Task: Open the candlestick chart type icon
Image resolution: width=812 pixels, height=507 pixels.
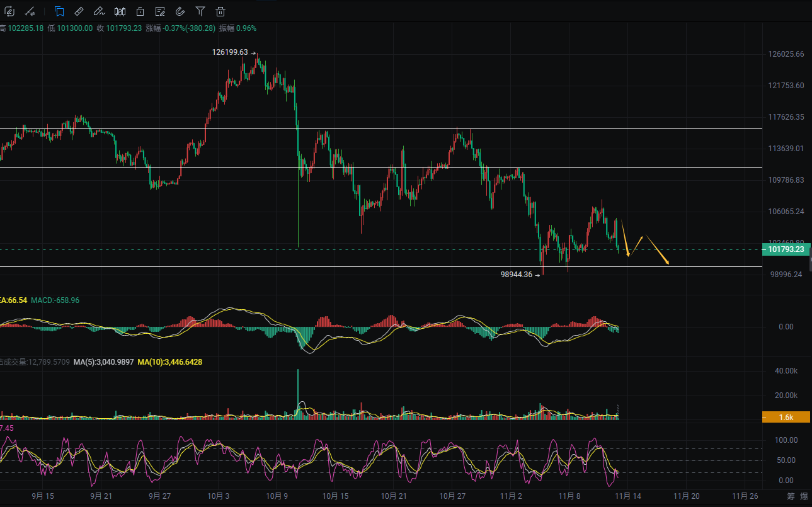Action: pyautogui.click(x=120, y=11)
